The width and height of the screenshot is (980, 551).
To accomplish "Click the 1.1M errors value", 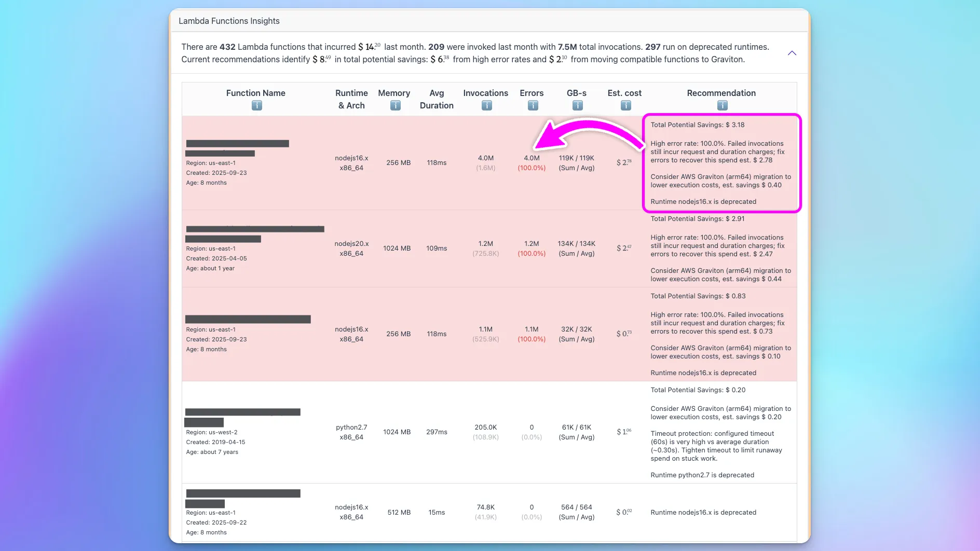I will 532,329.
